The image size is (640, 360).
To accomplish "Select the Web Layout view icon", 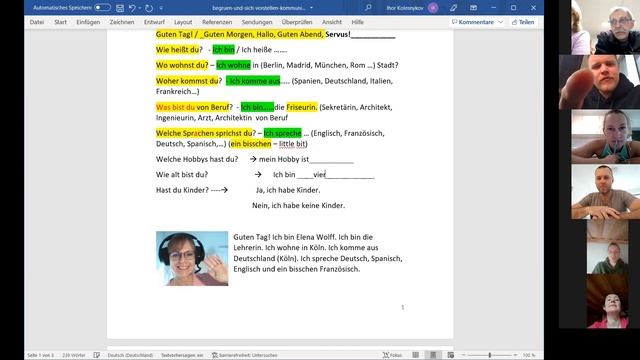I will pyautogui.click(x=451, y=355).
